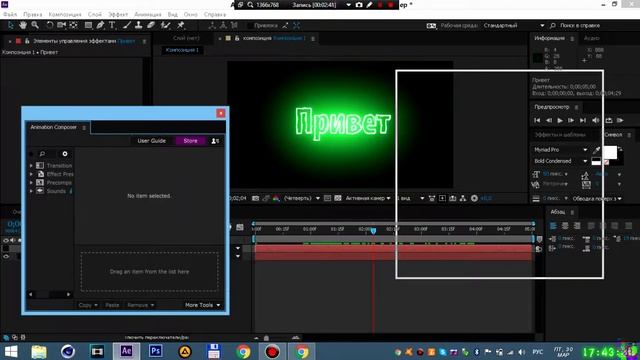Select the Pan Behind anchor tool
This screenshot has height=360, width=640.
coord(73,25)
